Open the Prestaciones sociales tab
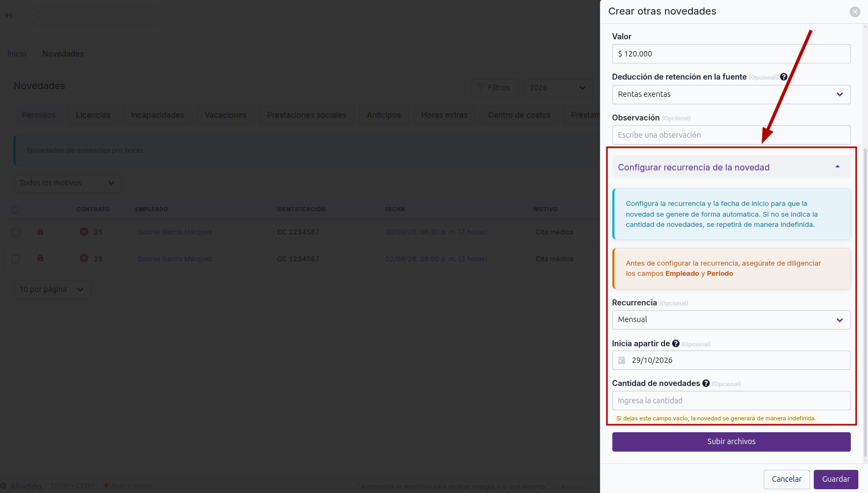The image size is (868, 493). (307, 115)
